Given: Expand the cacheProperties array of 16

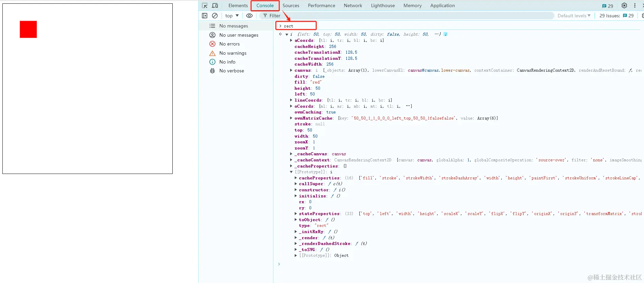Looking at the screenshot, I should 296,178.
